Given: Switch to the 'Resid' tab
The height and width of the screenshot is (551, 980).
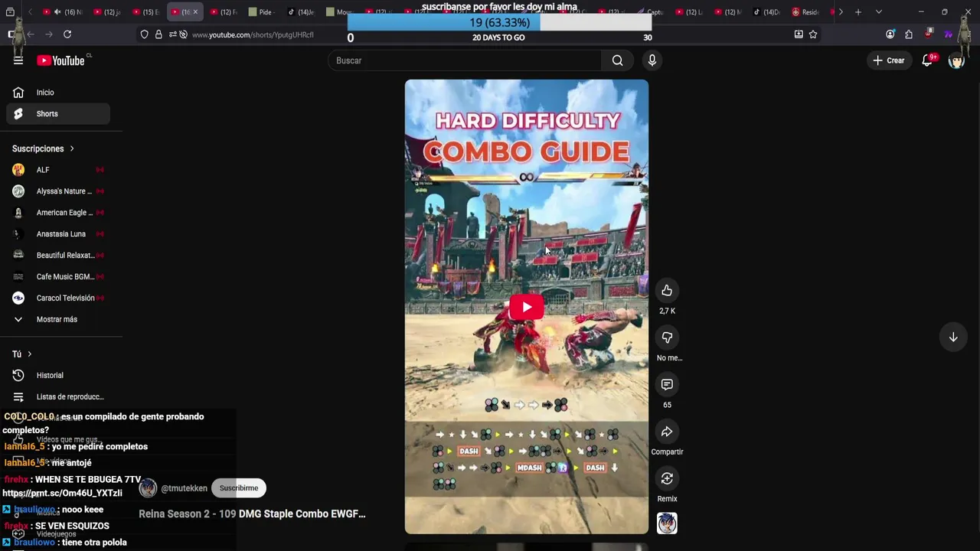Looking at the screenshot, I should pos(806,12).
